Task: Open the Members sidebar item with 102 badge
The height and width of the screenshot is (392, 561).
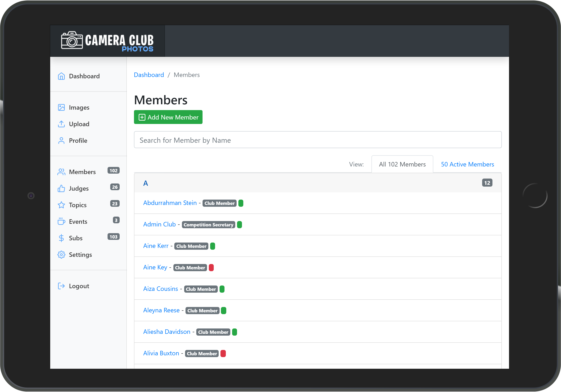Action: point(82,172)
